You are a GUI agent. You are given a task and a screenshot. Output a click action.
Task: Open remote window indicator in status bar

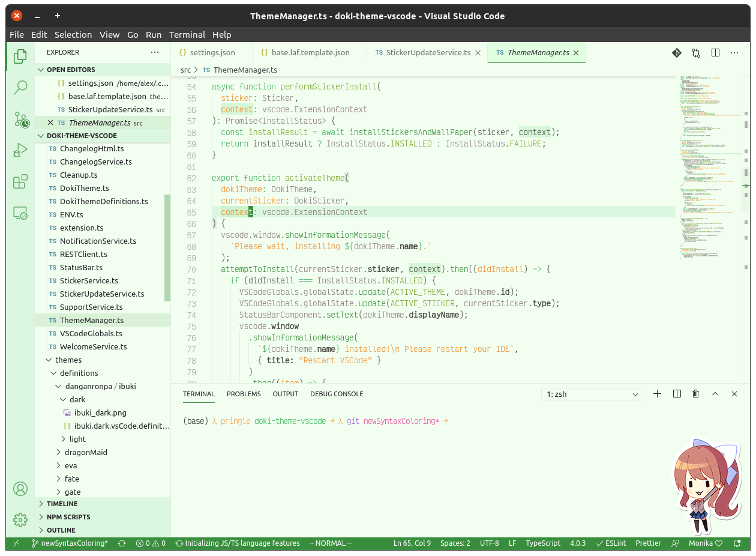coord(16,543)
